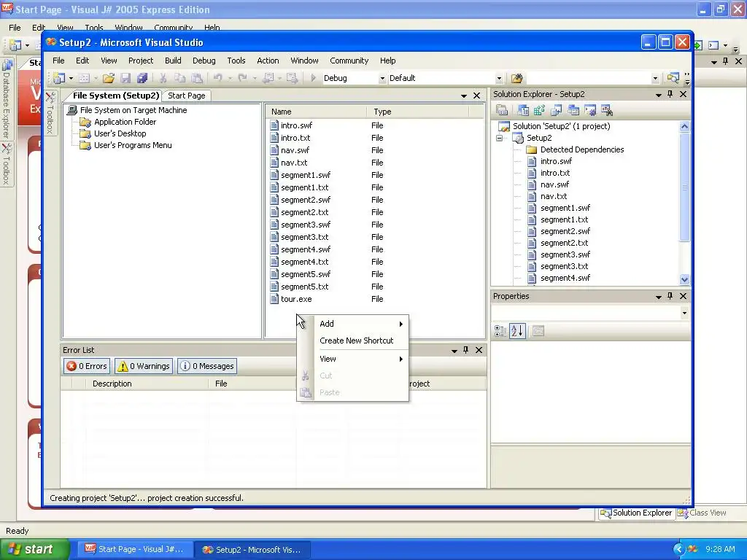
Task: Open the New Project dropdown arrow
Action: [71, 78]
